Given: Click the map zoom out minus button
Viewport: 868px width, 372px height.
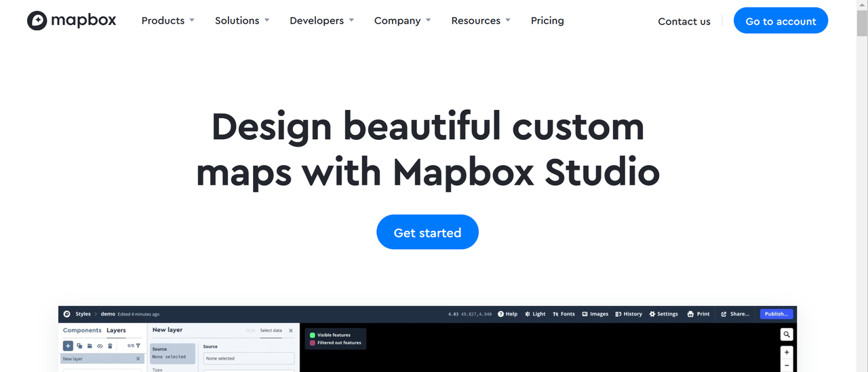Looking at the screenshot, I should tap(786, 366).
